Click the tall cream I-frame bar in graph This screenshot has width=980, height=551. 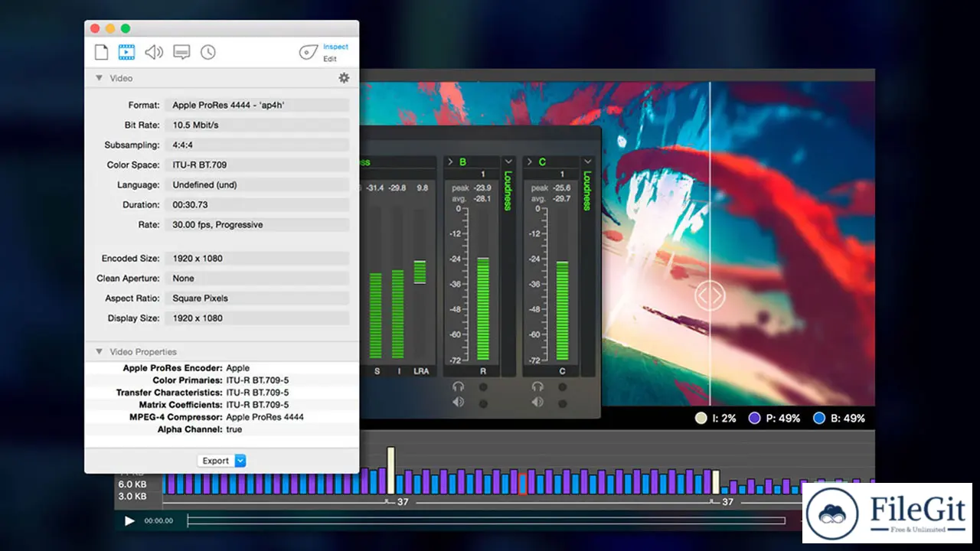(390, 471)
